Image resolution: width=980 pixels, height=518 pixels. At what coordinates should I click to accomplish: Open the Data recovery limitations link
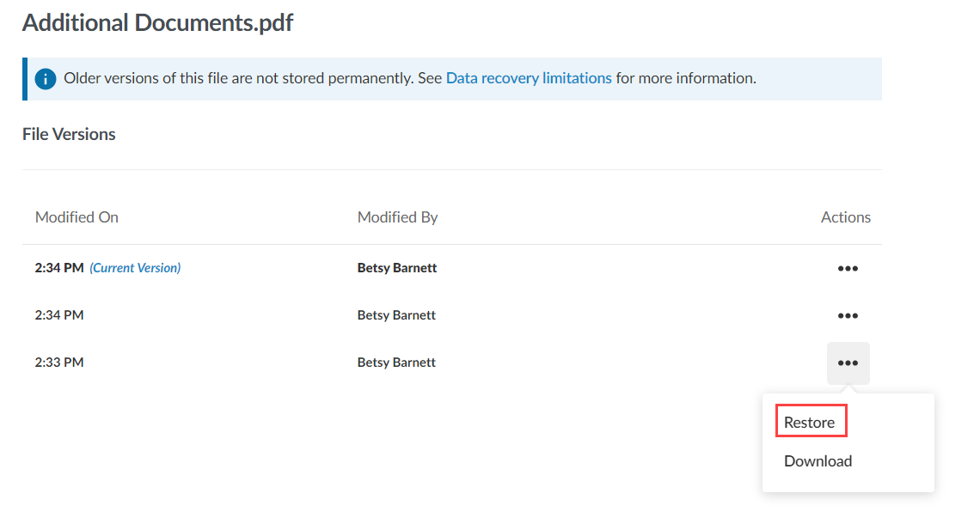tap(529, 77)
